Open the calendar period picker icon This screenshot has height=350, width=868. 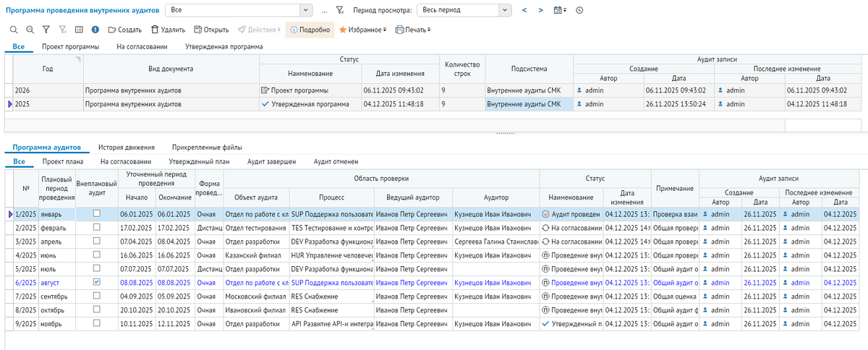pos(559,10)
